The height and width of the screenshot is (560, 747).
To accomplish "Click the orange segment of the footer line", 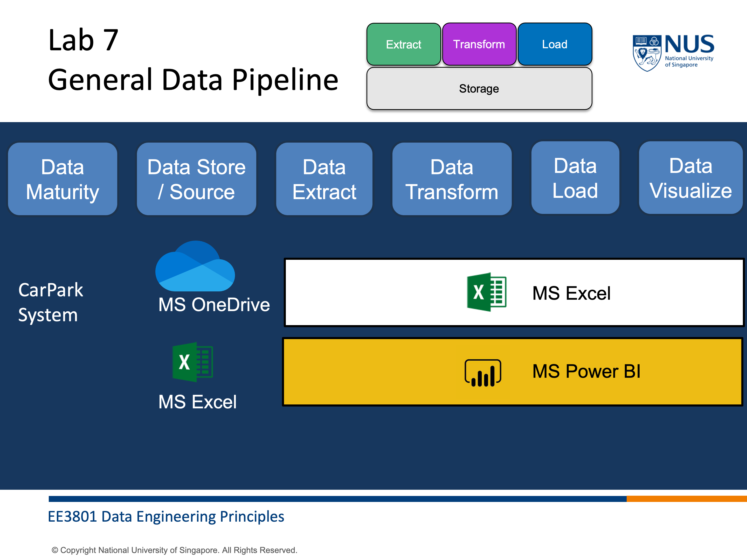I will [x=686, y=499].
